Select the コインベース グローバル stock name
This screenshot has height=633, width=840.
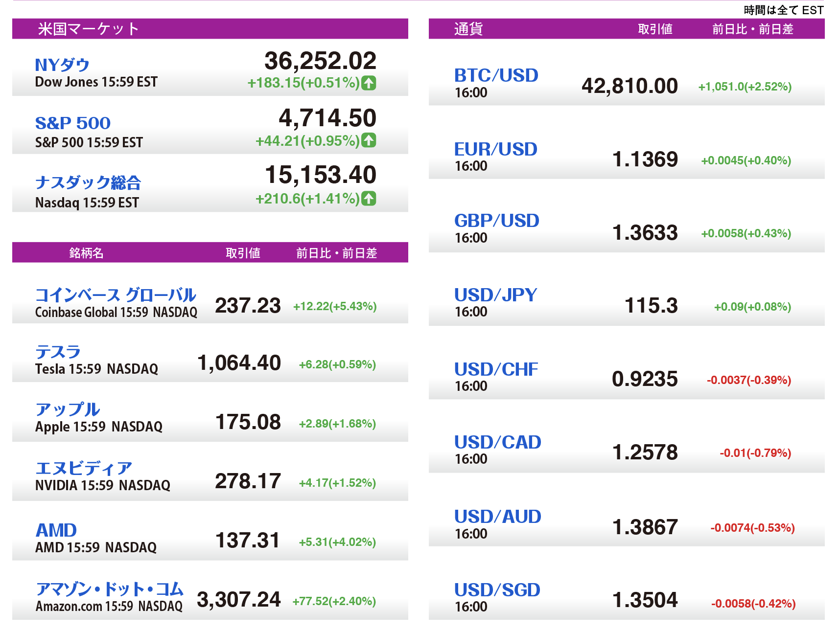(116, 294)
